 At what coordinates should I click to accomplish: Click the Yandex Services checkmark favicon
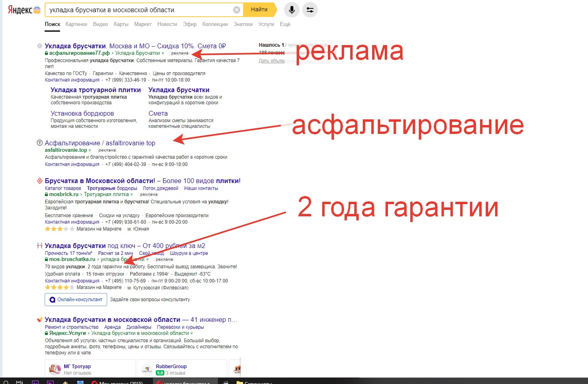click(40, 319)
